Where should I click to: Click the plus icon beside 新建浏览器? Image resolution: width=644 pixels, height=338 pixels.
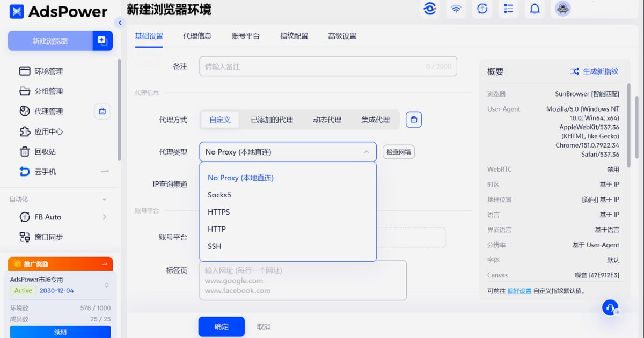click(x=103, y=41)
